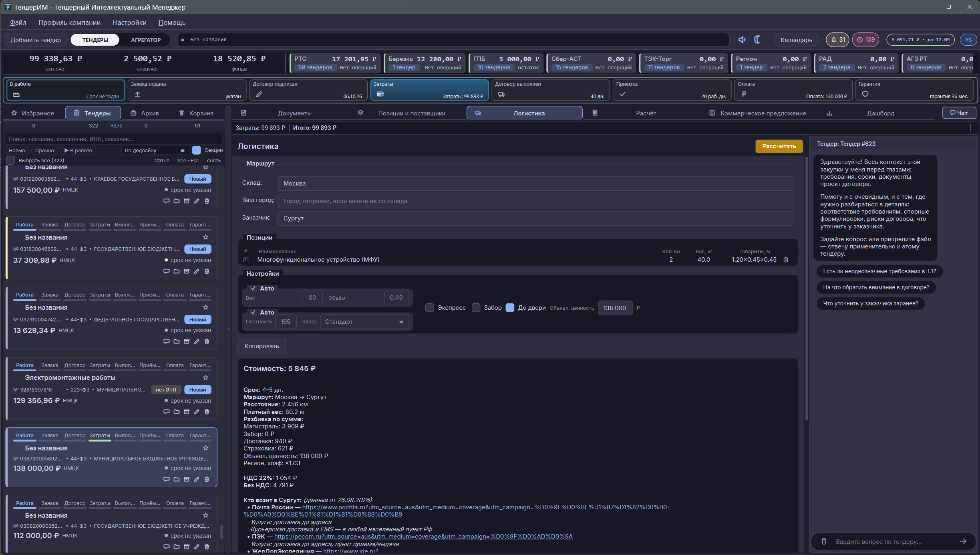The image size is (980, 555).
Task: Open the Класс Стандарт dropdown
Action: click(364, 322)
